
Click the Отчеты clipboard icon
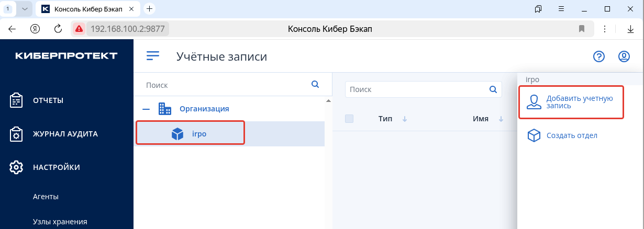(17, 100)
